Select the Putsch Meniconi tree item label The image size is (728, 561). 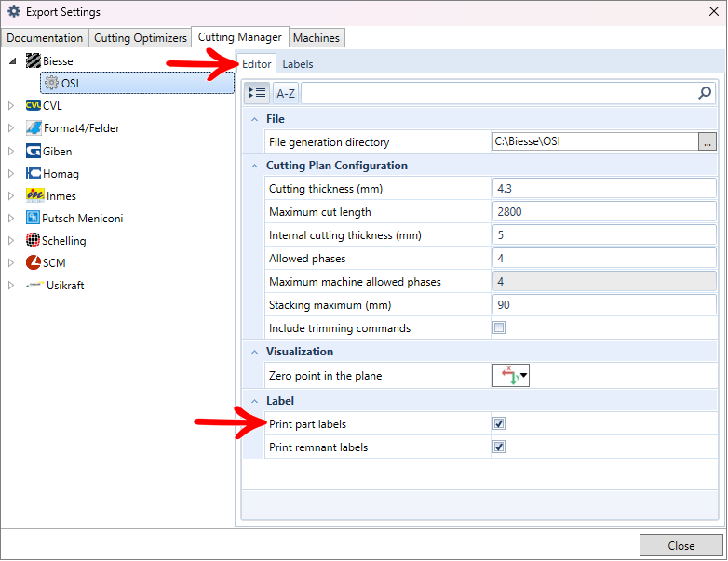click(x=83, y=218)
